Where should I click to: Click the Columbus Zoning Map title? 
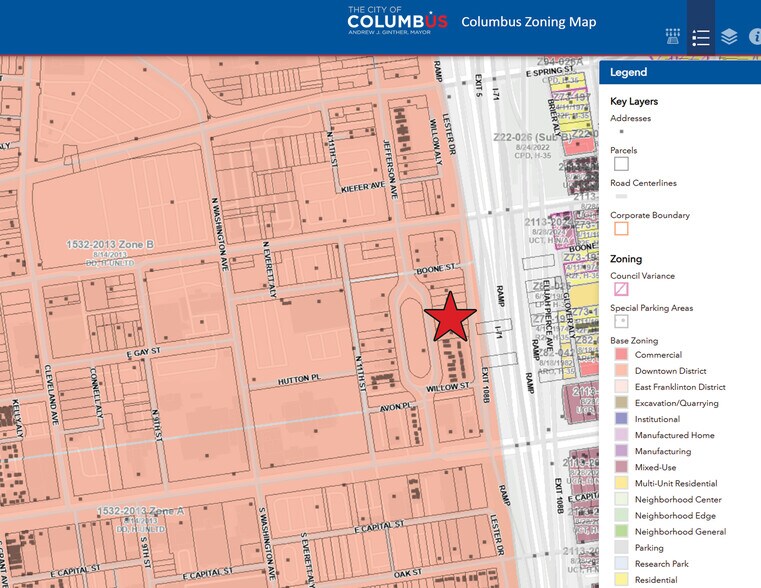pos(528,22)
